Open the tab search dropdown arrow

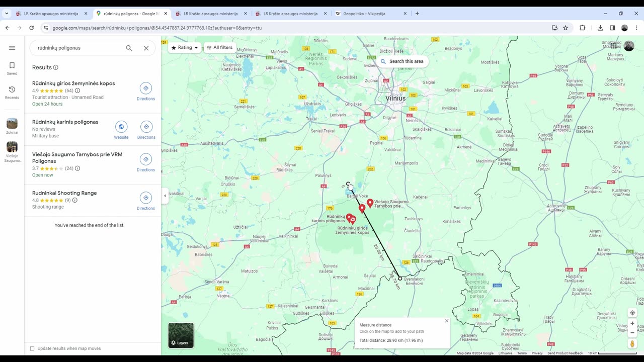click(6, 14)
